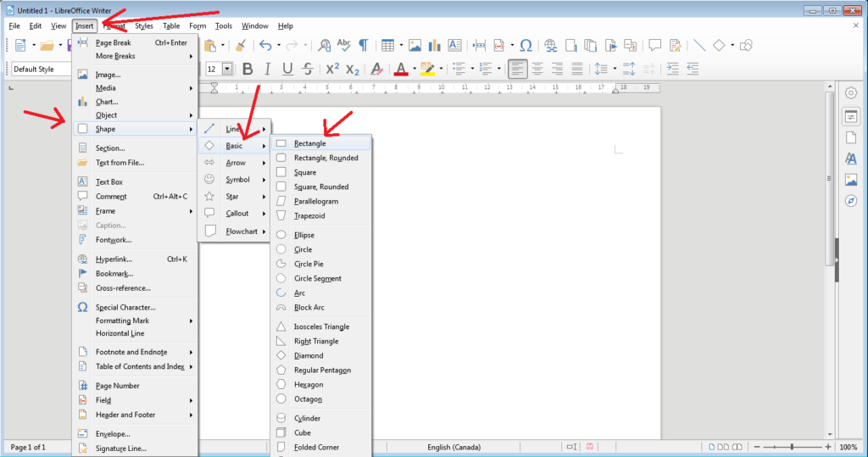This screenshot has width=868, height=457.
Task: Click the Undo arrow icon
Action: 265,46
